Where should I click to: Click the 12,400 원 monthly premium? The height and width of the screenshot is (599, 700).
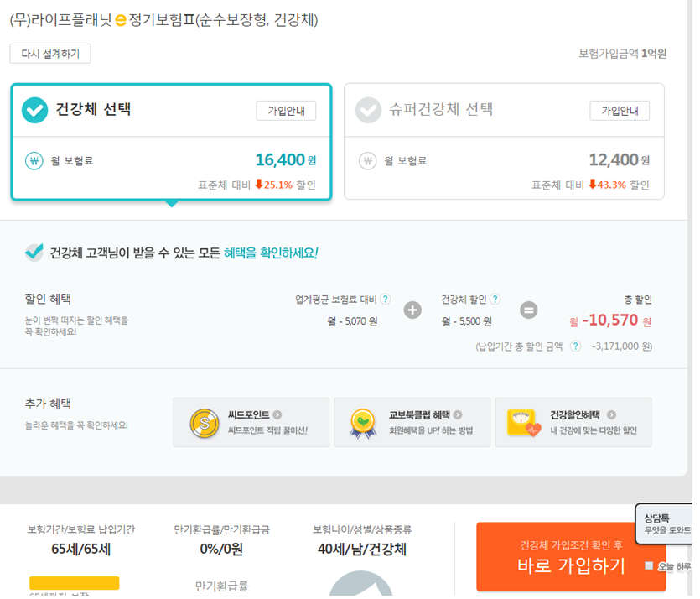click(x=620, y=160)
